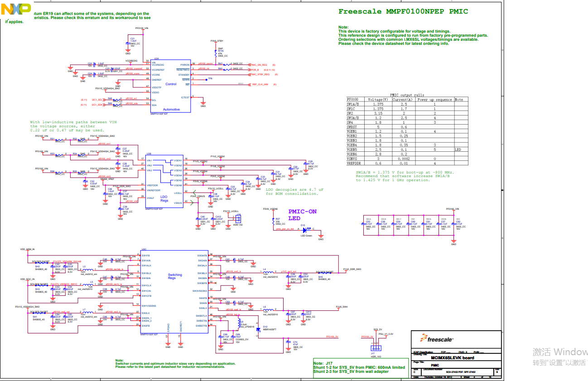Screen dimensions: 588x381
Task: Click the 'LDO Regs' block label
Action: pos(164,198)
